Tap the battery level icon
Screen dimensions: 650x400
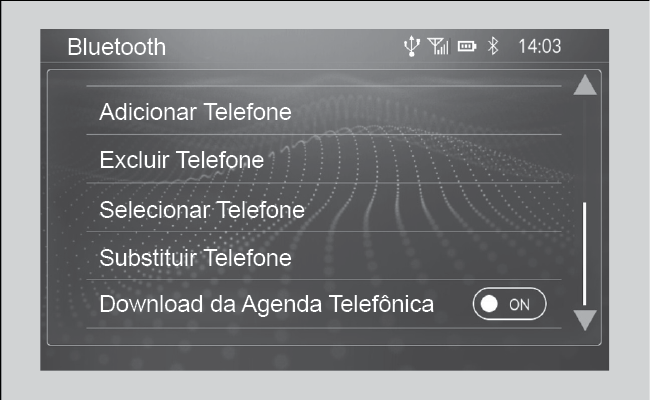[467, 46]
